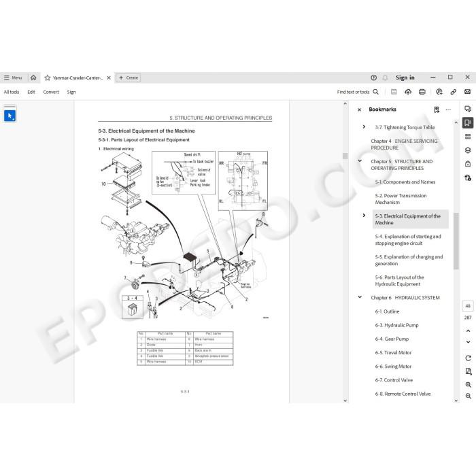The image size is (476, 476).
Task: Open All tools menu
Action: tap(12, 92)
